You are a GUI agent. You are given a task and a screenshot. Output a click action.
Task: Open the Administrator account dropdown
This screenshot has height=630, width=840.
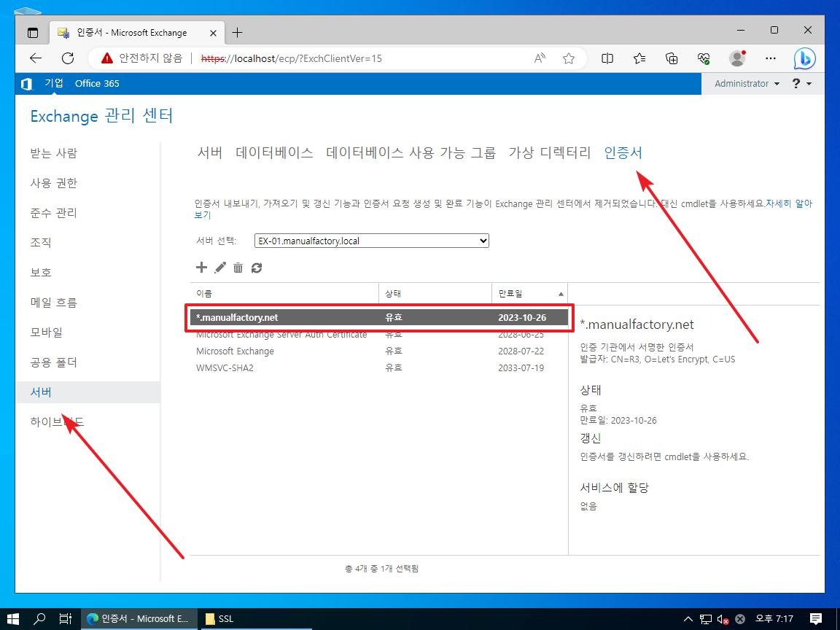coord(747,84)
